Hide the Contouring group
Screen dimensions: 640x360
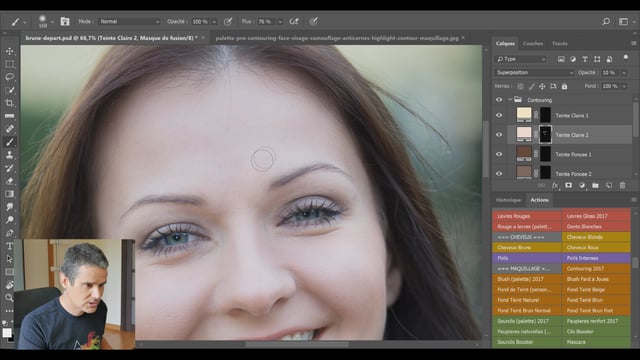click(x=499, y=100)
